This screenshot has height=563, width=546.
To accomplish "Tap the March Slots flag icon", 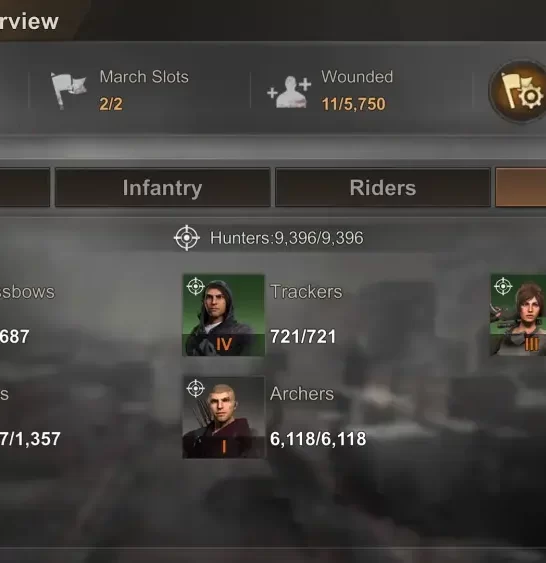I will (x=68, y=90).
